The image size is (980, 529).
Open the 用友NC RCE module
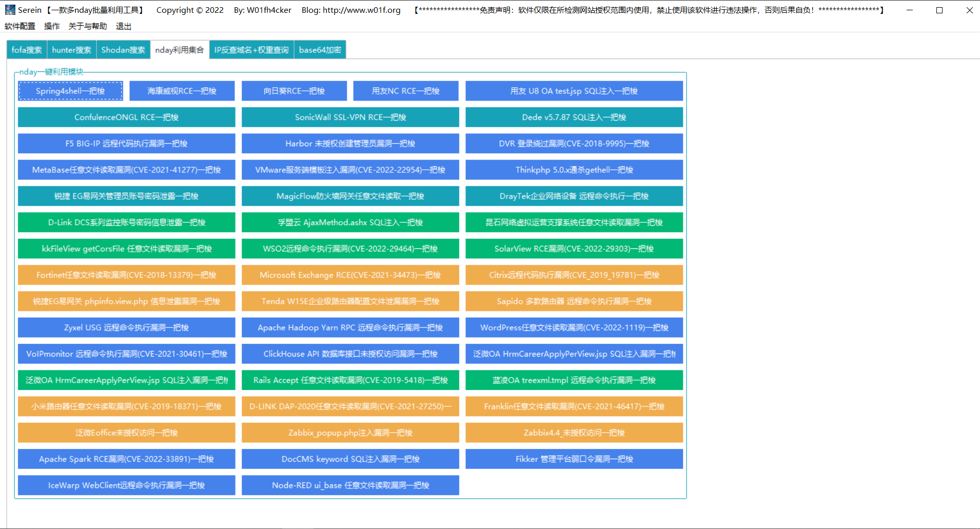pyautogui.click(x=406, y=91)
